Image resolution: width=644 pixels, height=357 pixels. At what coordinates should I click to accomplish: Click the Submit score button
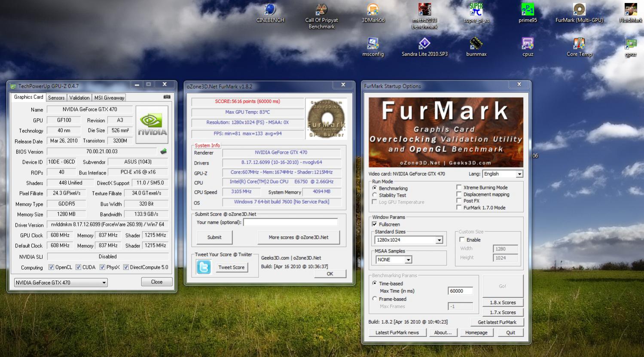(x=214, y=237)
